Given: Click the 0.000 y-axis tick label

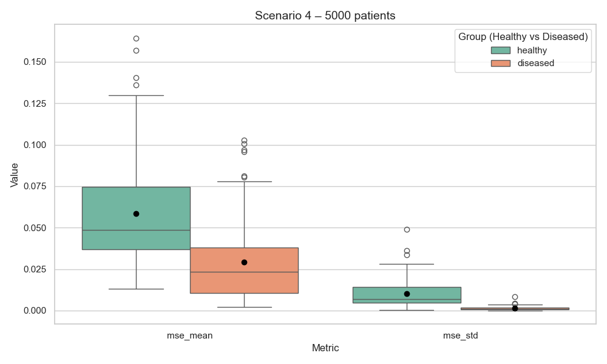Looking at the screenshot, I should point(35,311).
